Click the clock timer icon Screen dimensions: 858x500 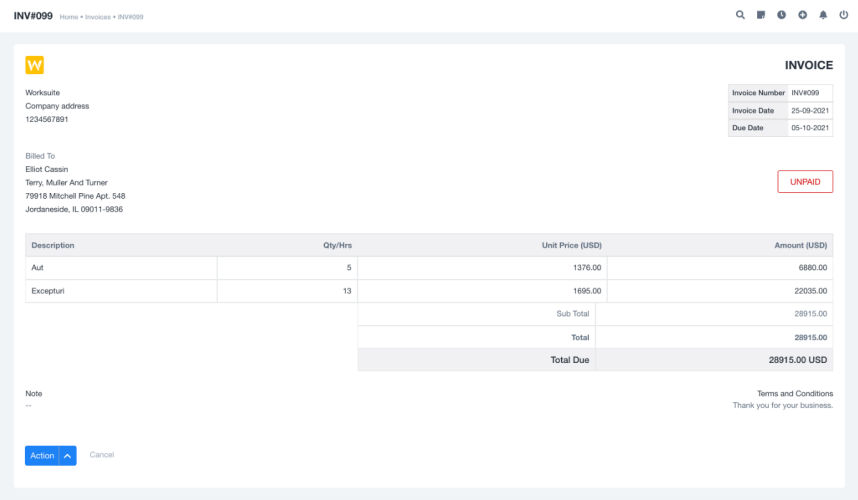[x=781, y=16]
